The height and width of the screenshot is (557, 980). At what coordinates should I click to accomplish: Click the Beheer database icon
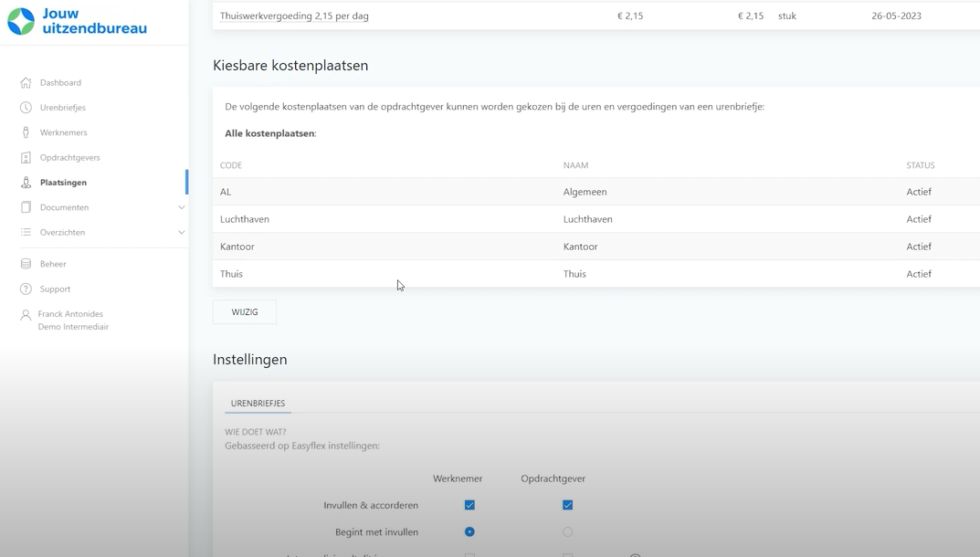[x=27, y=263]
